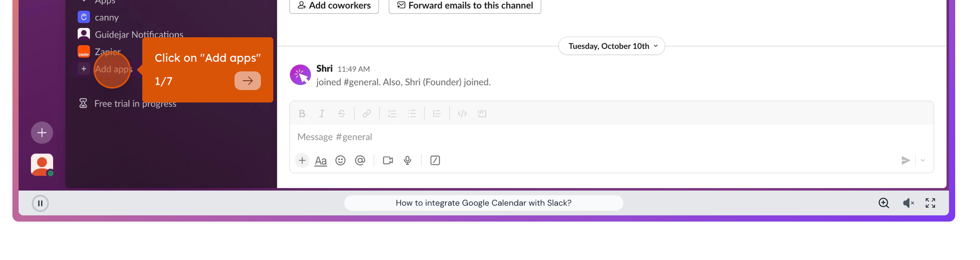Zoom in using the magnifier icon

[884, 203]
